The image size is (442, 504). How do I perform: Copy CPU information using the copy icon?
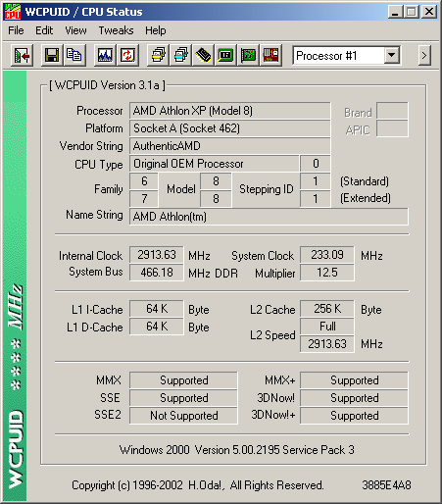tap(74, 55)
